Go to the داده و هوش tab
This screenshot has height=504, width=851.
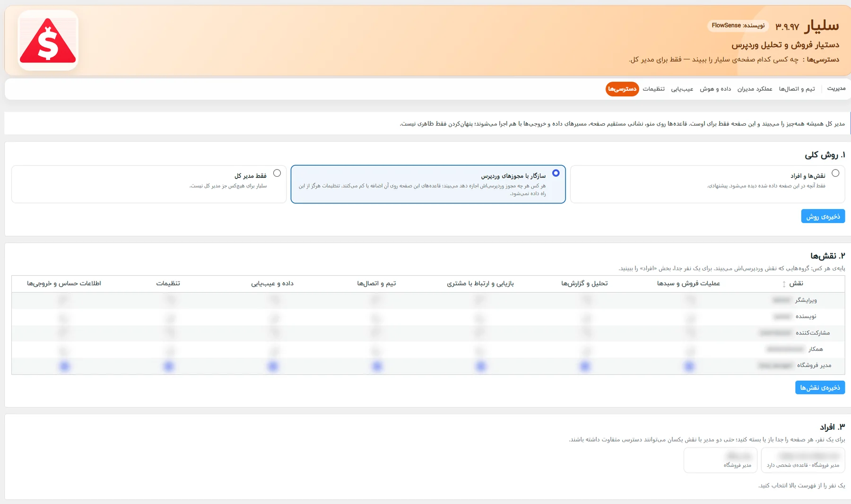(715, 89)
